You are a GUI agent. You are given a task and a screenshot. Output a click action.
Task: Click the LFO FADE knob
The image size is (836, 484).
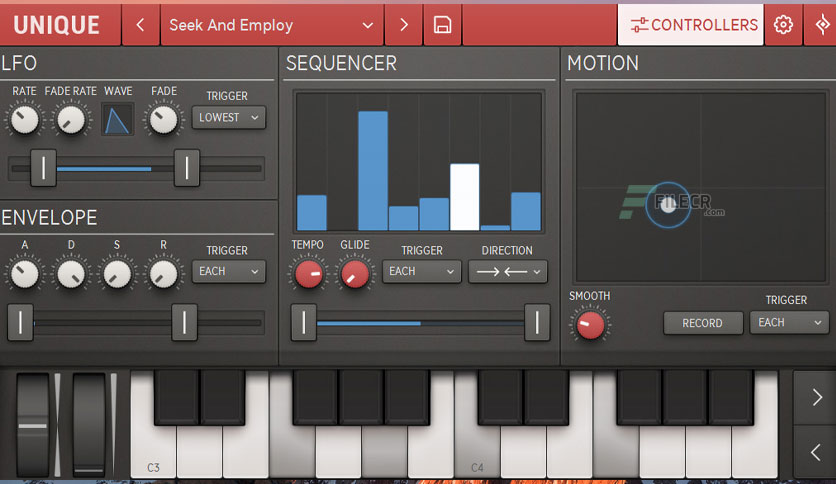pos(163,119)
